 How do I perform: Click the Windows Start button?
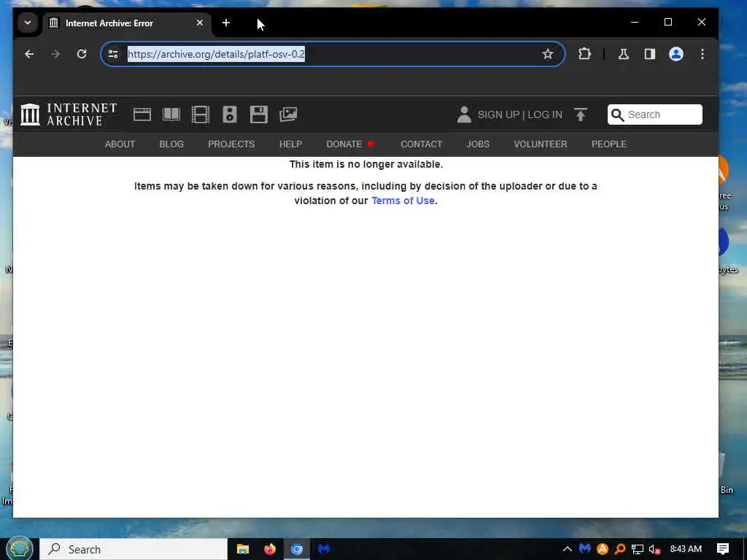tap(20, 549)
